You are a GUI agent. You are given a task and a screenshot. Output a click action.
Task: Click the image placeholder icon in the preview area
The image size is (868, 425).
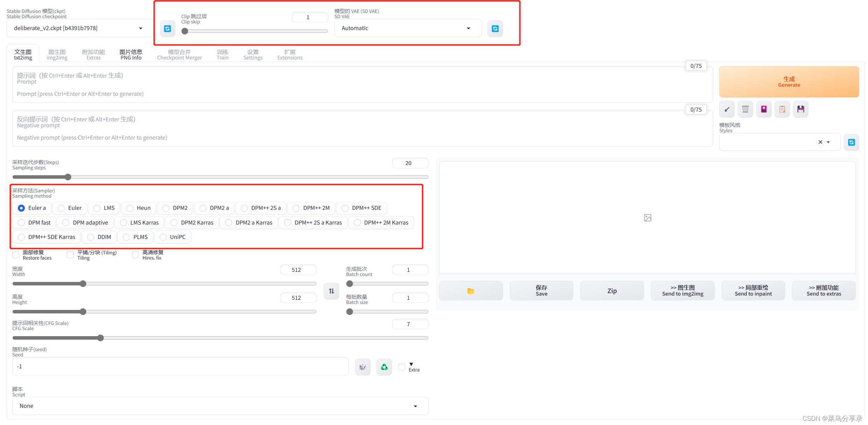tap(647, 218)
